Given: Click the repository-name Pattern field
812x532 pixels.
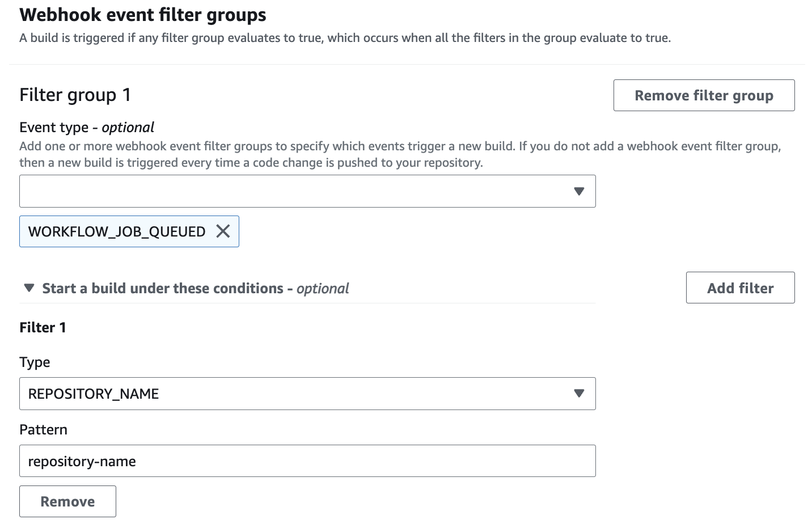Looking at the screenshot, I should coord(306,461).
